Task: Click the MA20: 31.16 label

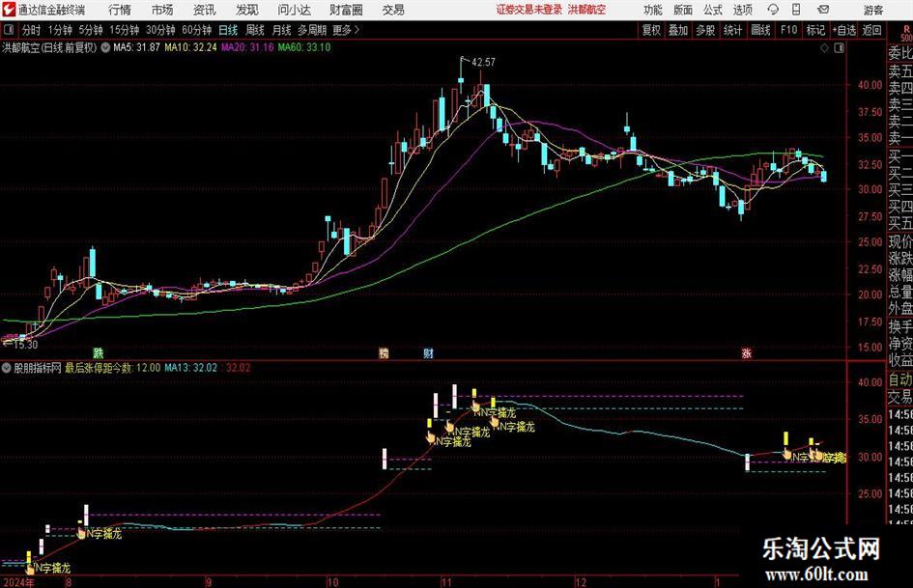Action: [247, 47]
